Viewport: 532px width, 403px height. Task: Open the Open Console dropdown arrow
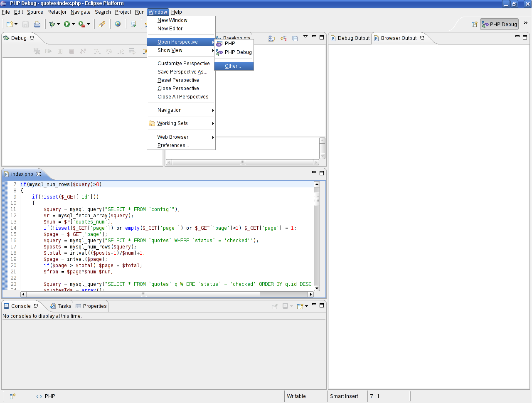(306, 306)
